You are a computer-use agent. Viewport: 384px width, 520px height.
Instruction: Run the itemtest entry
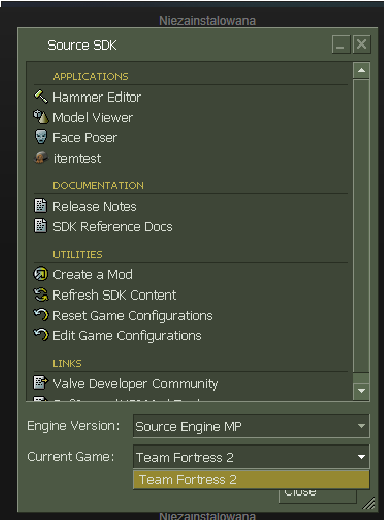click(77, 158)
